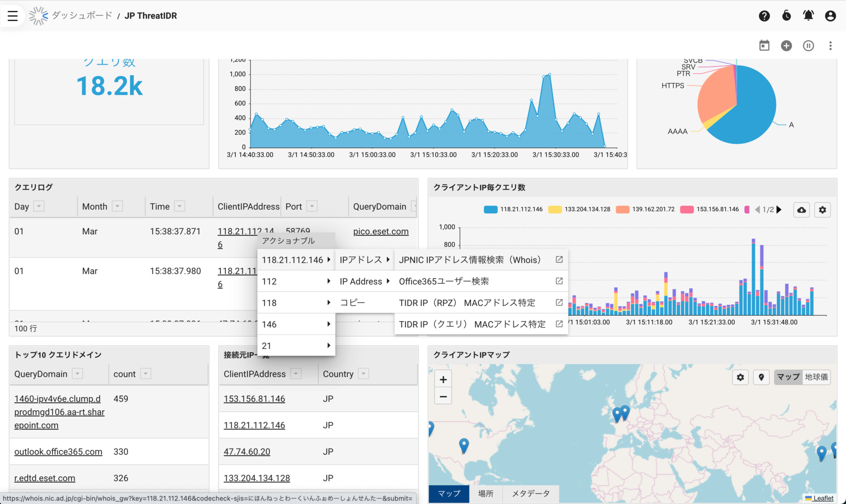This screenshot has height=504, width=846.
Task: Choose JPNIC IPアドレス情報検索（Whois）
Action: (x=481, y=260)
